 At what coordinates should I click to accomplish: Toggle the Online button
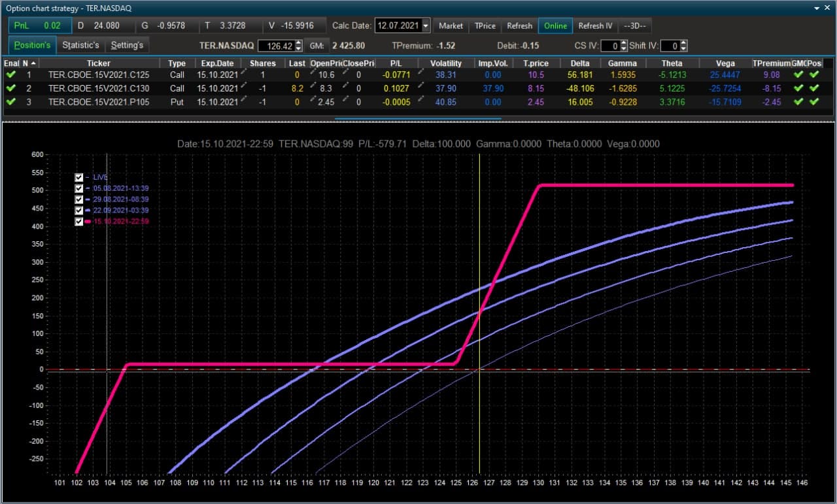coord(556,25)
